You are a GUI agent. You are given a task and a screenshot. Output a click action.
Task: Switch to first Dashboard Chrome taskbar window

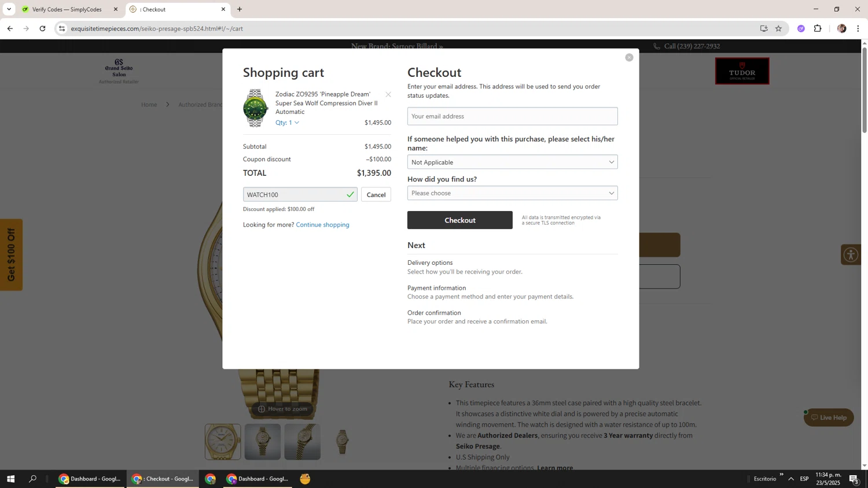coord(90,479)
